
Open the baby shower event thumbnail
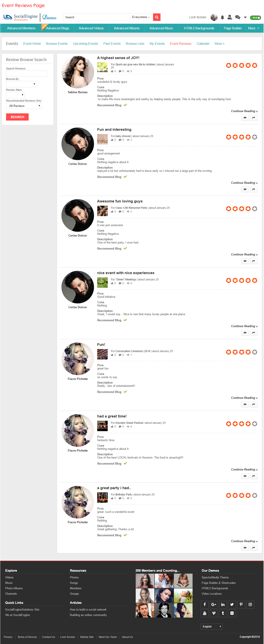102,139
